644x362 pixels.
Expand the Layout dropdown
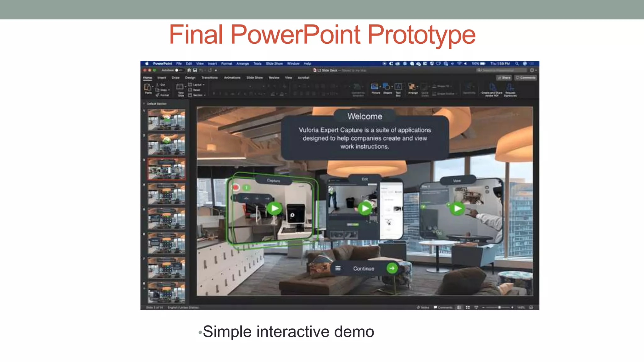tap(197, 85)
